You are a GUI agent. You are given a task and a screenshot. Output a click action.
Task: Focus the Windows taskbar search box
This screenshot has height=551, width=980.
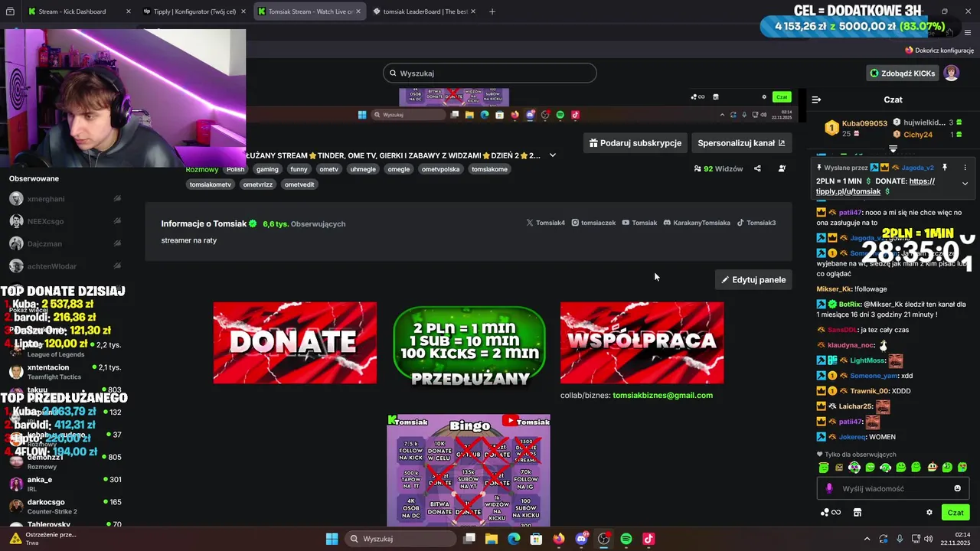click(x=400, y=539)
